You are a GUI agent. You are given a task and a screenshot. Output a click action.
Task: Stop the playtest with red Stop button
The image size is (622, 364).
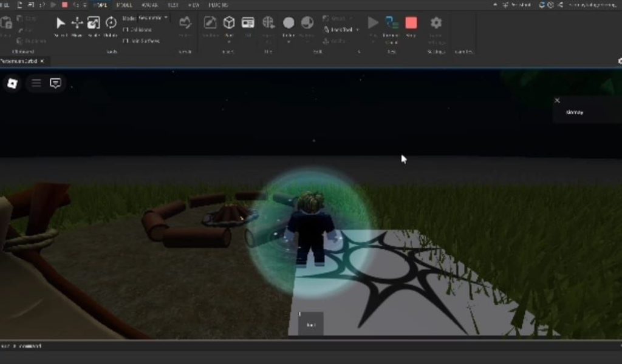click(411, 23)
